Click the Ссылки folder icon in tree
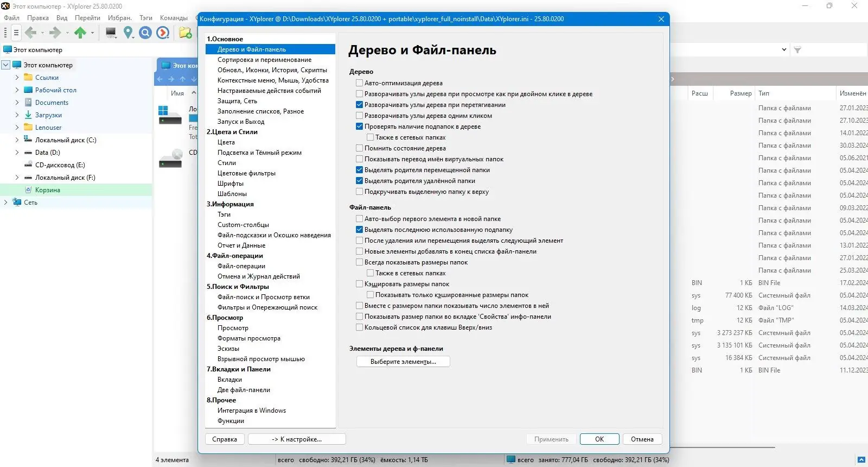This screenshot has width=868, height=467. pyautogui.click(x=28, y=78)
